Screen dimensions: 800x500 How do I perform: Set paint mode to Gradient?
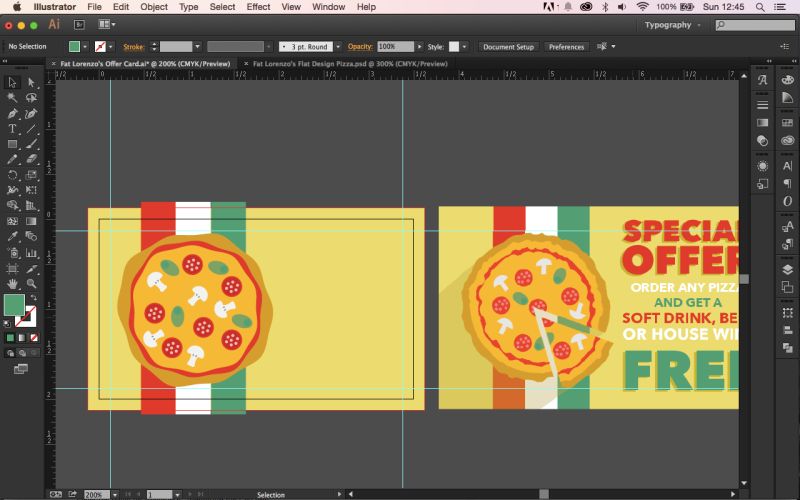point(22,338)
